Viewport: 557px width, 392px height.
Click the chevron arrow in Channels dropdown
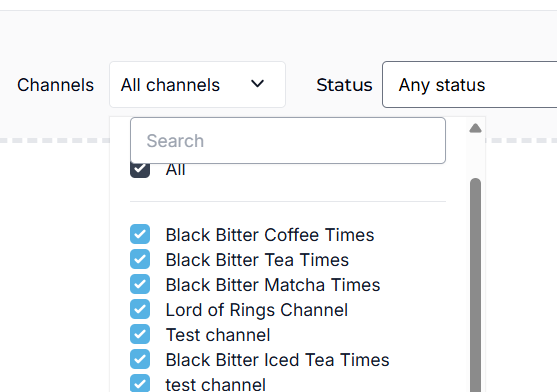click(257, 84)
